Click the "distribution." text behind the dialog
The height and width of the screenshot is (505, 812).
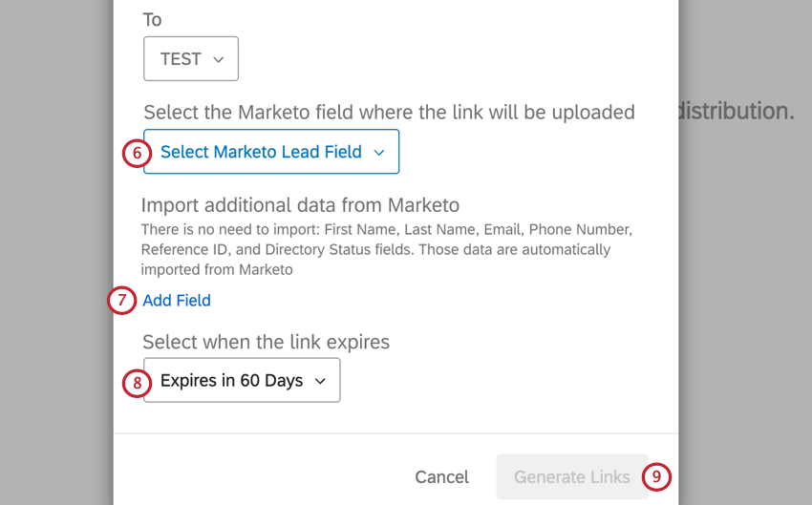point(736,111)
